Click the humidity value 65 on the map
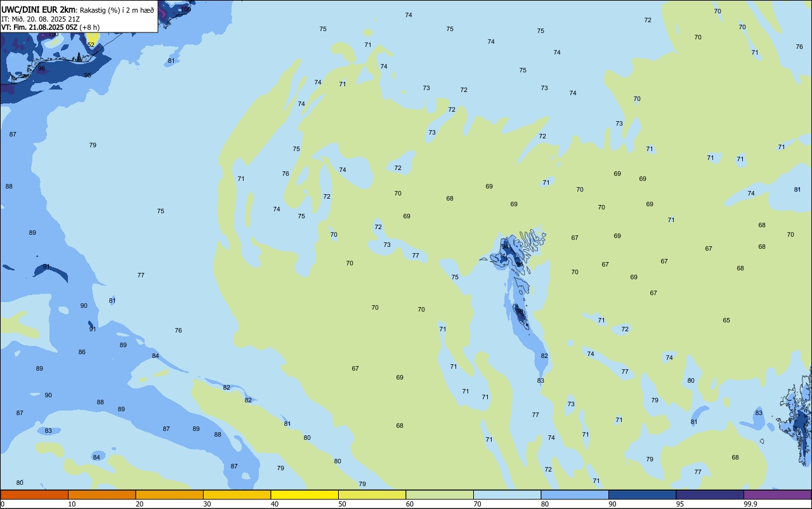Viewport: 812px width, 509px height. (726, 321)
